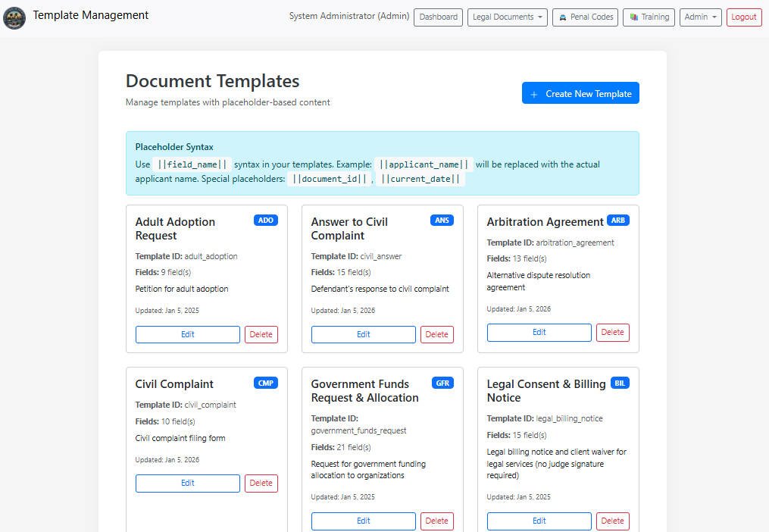Edit the Civil Complaint template
Screen dimensions: 769x532
click(187, 483)
